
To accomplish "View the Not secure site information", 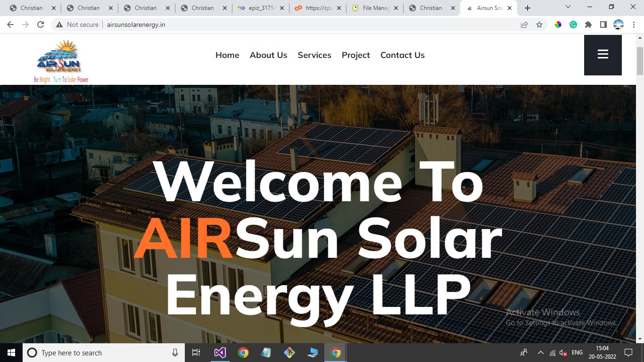I will pyautogui.click(x=77, y=25).
